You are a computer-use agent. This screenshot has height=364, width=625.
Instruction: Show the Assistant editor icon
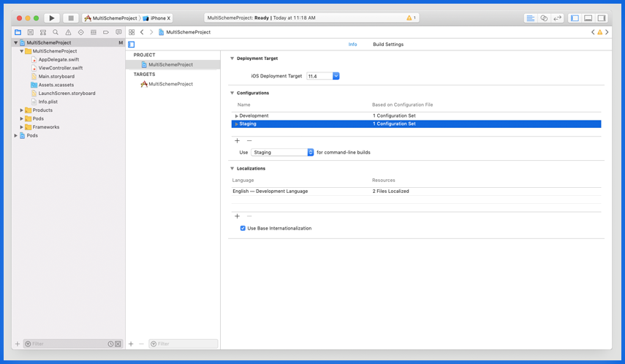pyautogui.click(x=544, y=18)
